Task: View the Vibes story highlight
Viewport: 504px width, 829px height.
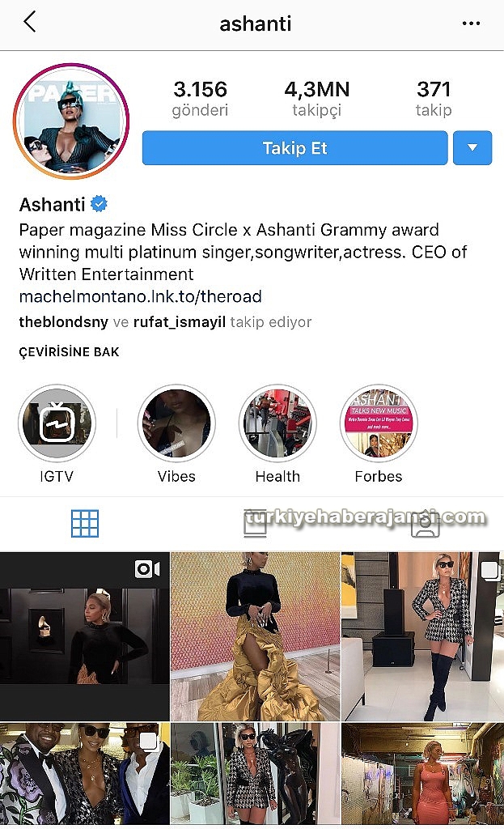Action: tap(176, 423)
